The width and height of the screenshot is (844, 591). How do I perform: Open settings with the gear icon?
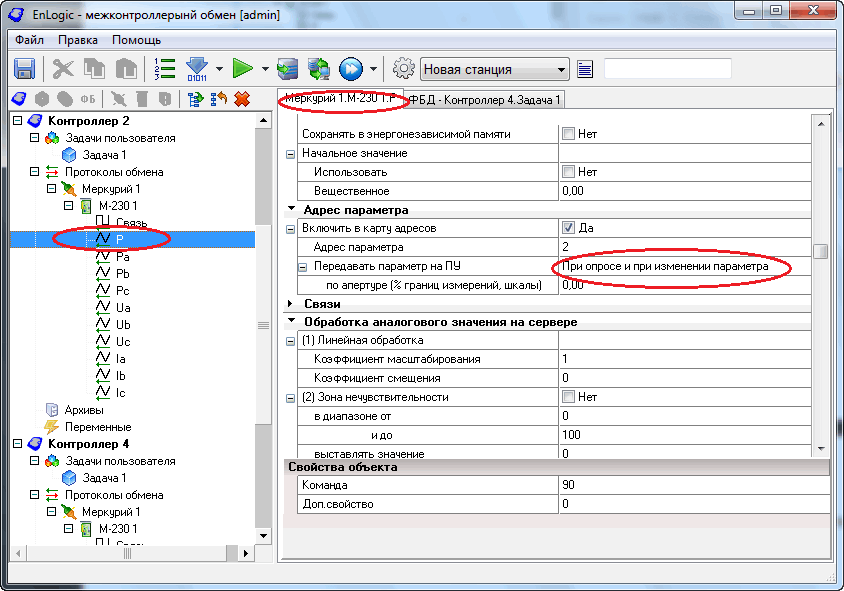click(x=404, y=69)
